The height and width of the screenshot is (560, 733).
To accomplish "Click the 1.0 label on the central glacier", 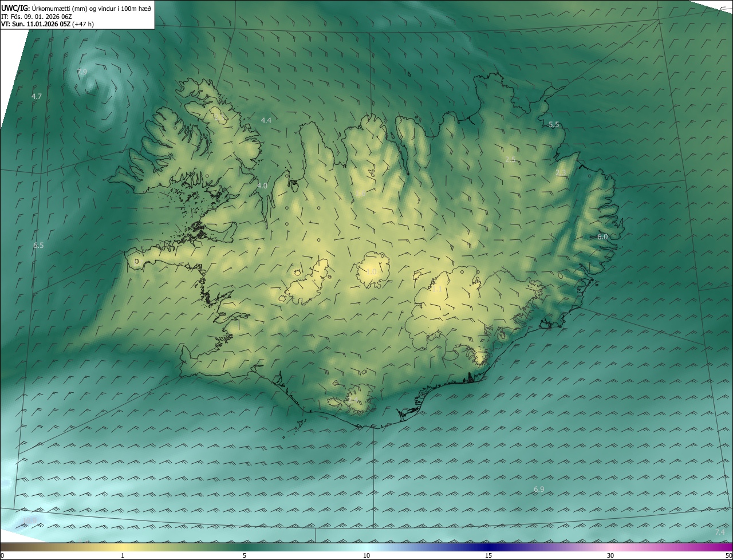I will coord(371,271).
